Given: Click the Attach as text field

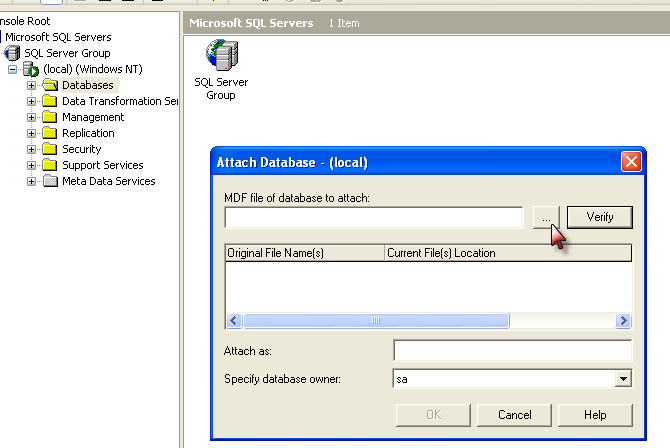Looking at the screenshot, I should (512, 351).
